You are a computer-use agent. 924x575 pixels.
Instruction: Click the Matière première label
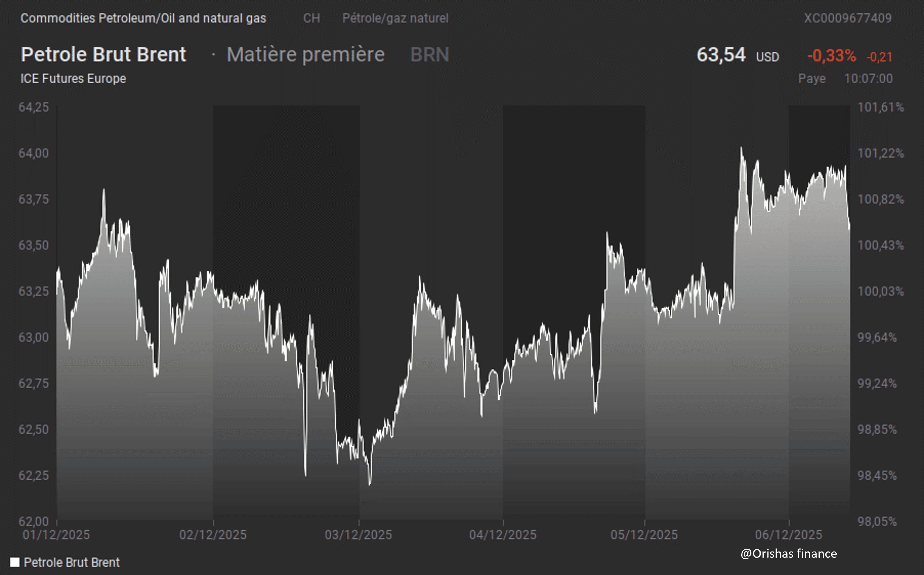306,54
